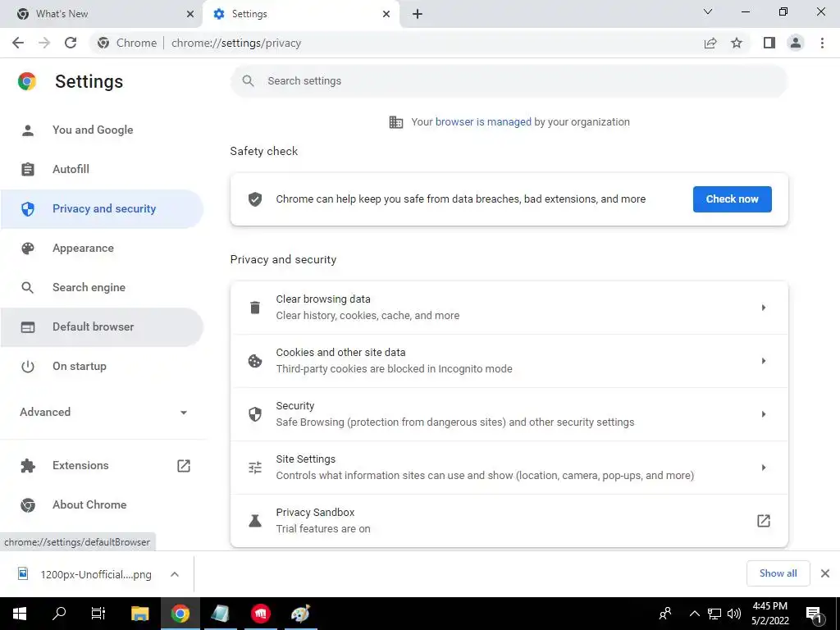This screenshot has width=840, height=630.
Task: Open Privacy Sandbox external link icon
Action: pos(764,521)
